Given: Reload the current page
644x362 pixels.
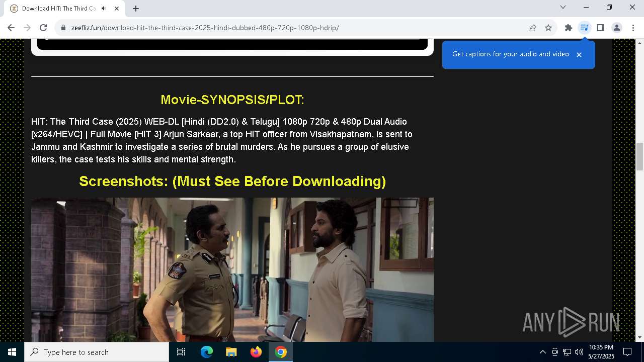Looking at the screenshot, I should pyautogui.click(x=43, y=28).
